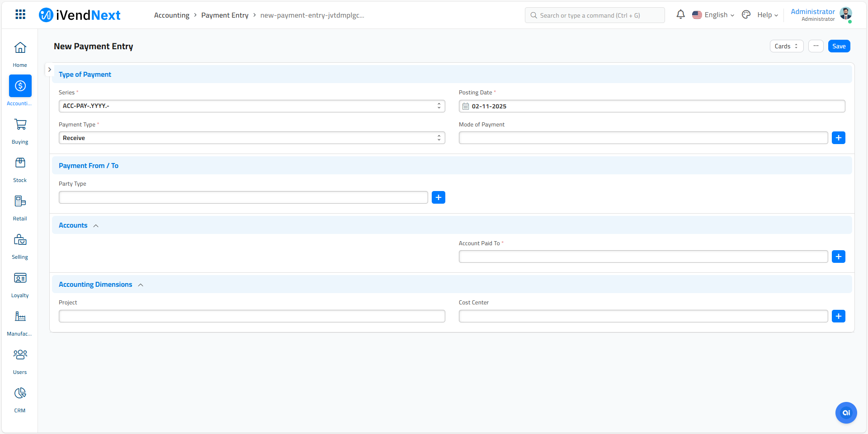
Task: Open the Stock module icon
Action: coord(20,163)
